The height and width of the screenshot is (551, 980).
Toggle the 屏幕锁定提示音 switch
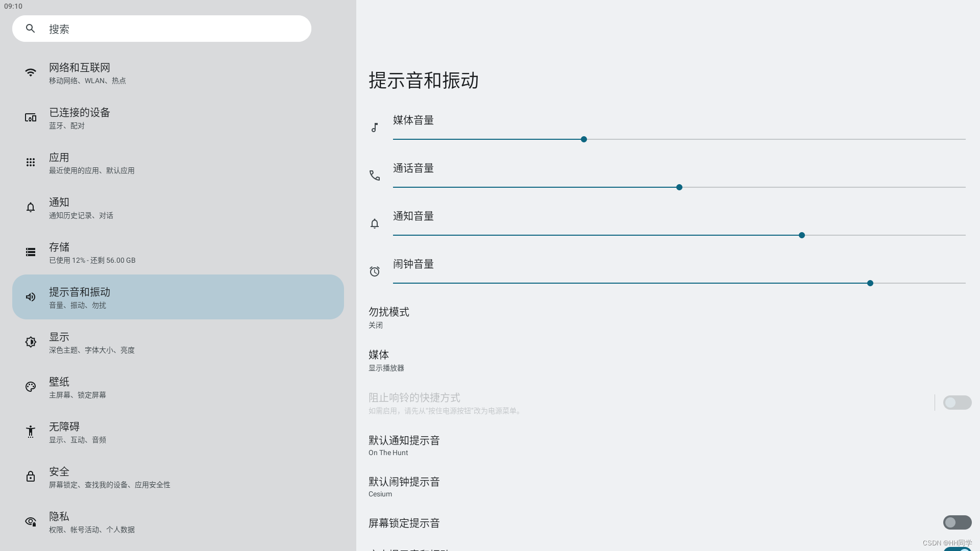(957, 522)
